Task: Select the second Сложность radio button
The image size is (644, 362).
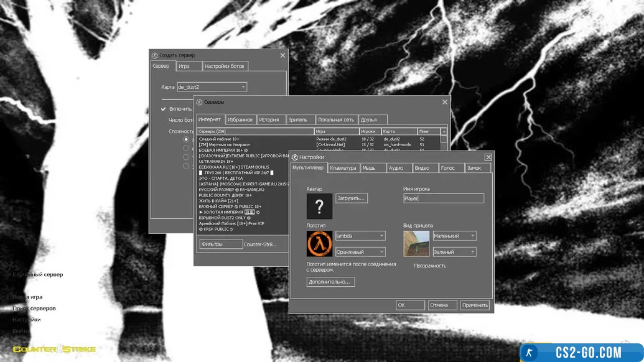Action: (x=185, y=149)
